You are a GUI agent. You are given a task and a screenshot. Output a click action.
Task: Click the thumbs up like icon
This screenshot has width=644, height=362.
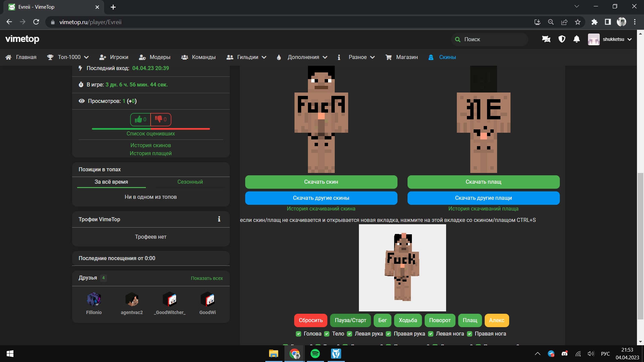(x=138, y=119)
